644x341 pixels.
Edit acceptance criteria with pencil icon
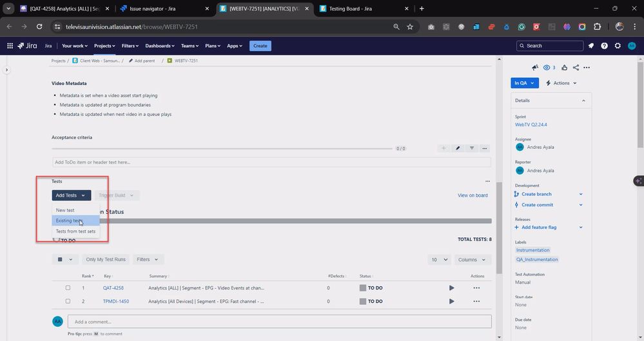458,148
